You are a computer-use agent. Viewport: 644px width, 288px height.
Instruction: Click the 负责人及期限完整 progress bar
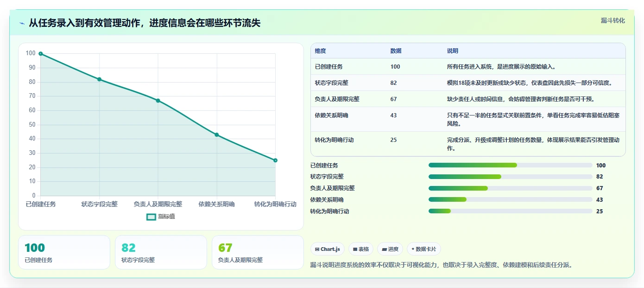pos(511,188)
